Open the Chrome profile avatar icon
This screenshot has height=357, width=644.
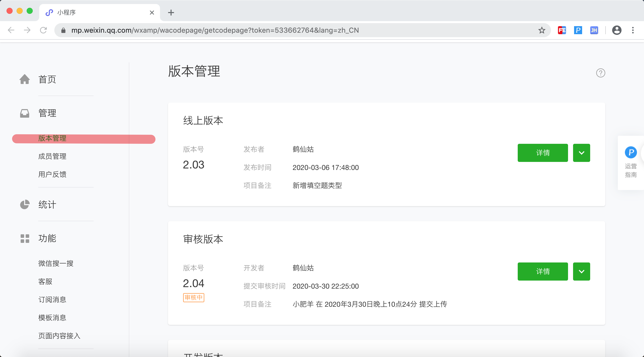(x=617, y=30)
